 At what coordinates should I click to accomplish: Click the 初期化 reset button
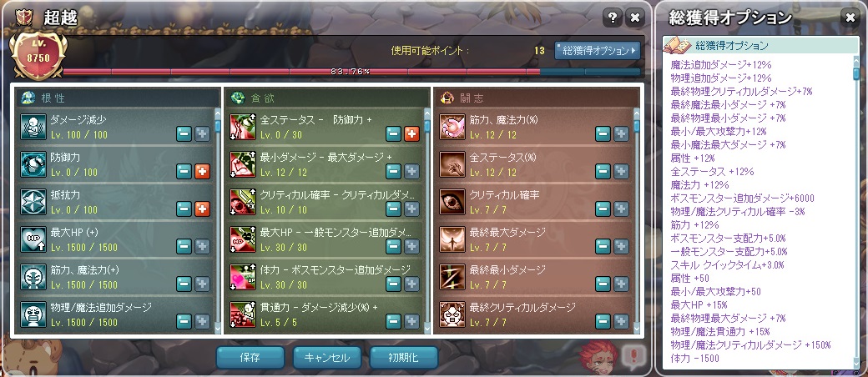pyautogui.click(x=404, y=357)
